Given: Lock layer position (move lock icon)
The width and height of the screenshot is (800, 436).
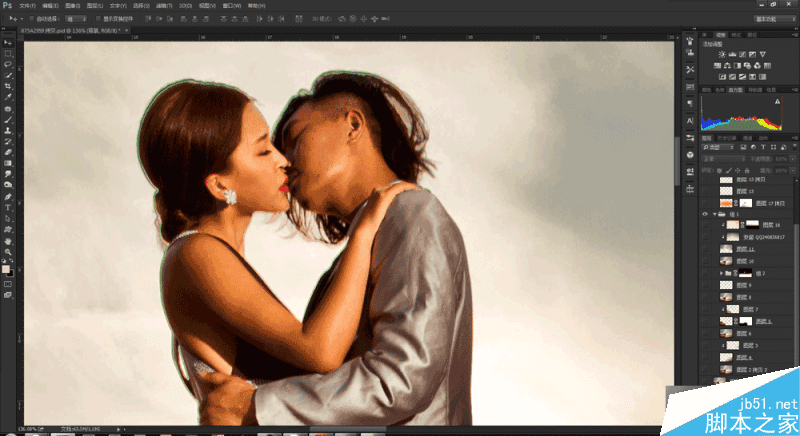Looking at the screenshot, I should coord(738,170).
